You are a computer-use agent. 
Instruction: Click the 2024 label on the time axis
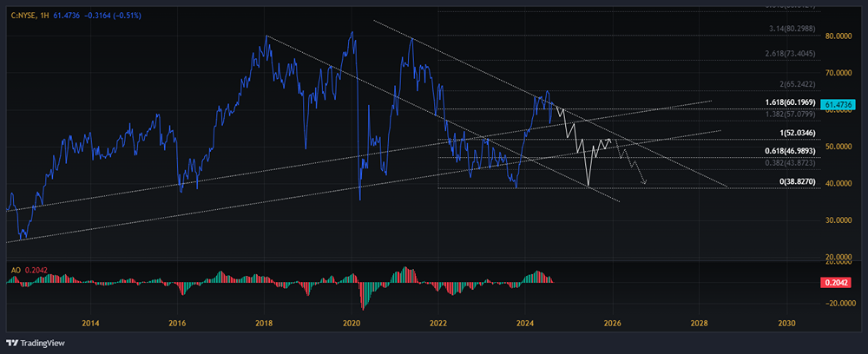[x=525, y=323]
